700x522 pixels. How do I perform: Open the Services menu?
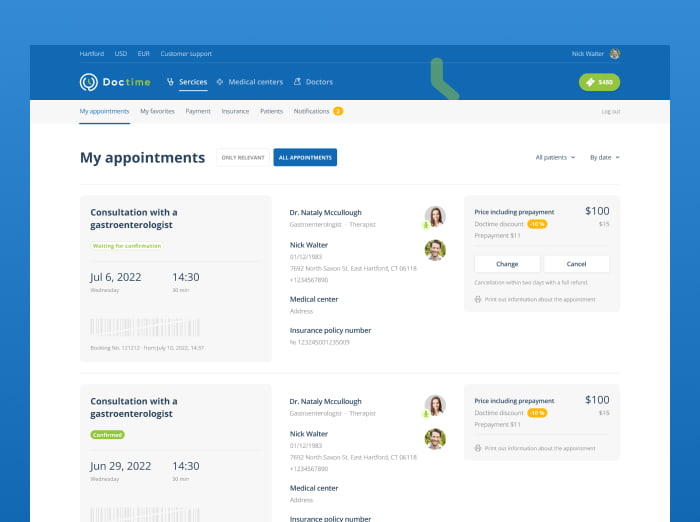click(193, 82)
